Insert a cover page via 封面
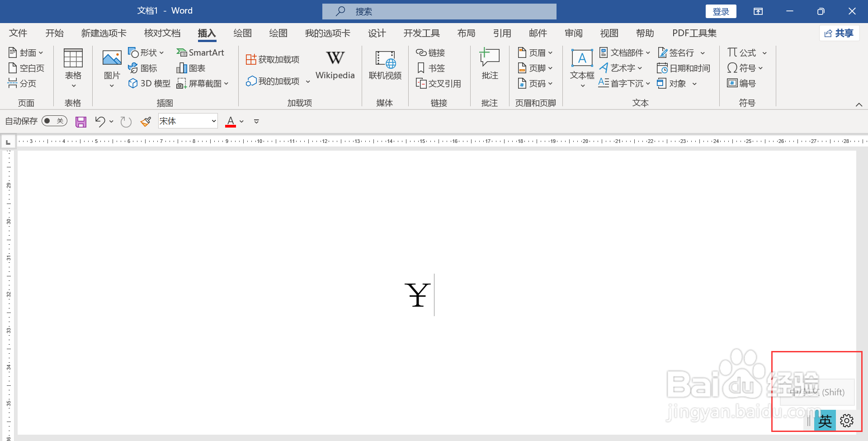 [25, 52]
